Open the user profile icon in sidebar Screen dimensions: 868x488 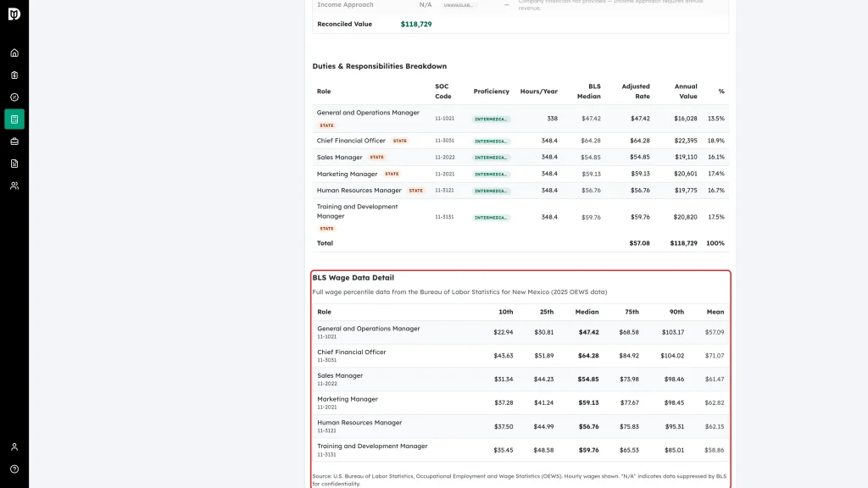click(14, 447)
